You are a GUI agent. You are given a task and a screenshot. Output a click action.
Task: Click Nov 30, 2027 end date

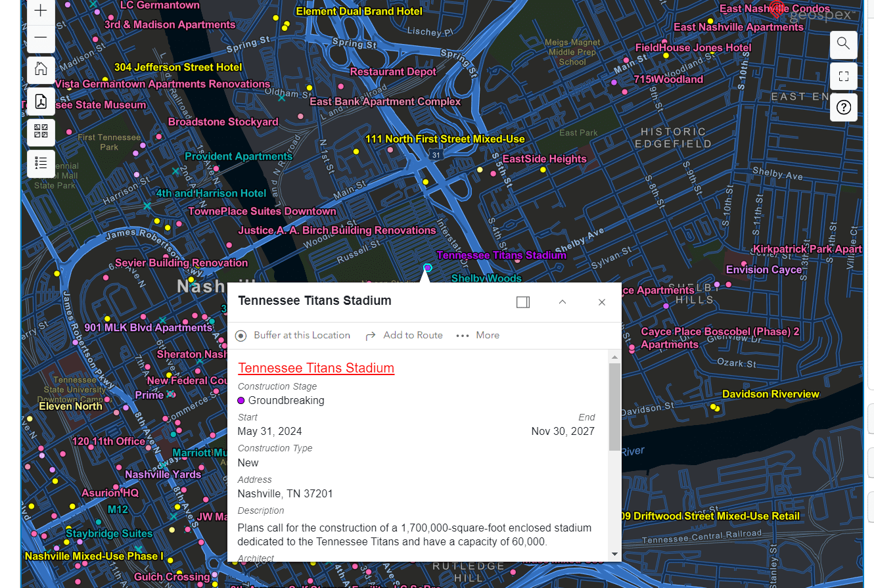coord(563,432)
